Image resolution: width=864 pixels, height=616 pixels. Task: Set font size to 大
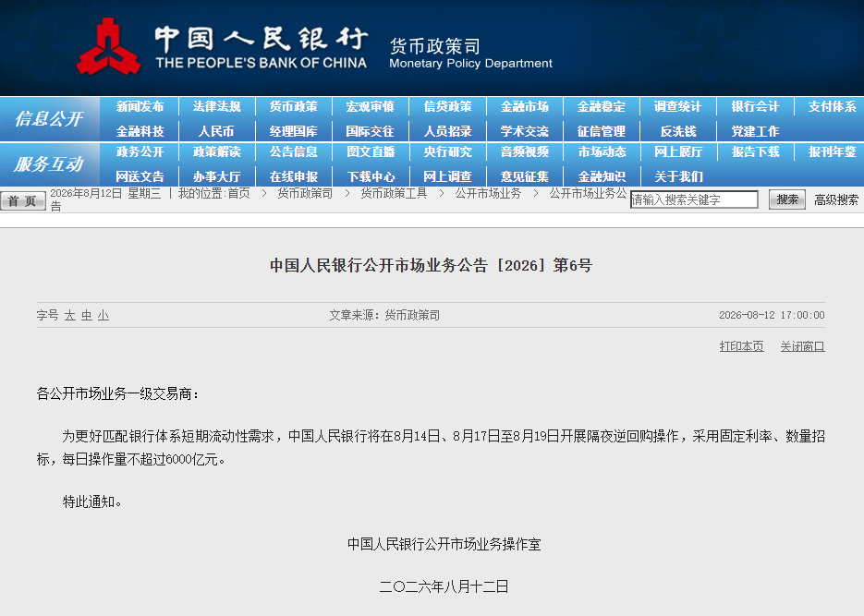(69, 316)
